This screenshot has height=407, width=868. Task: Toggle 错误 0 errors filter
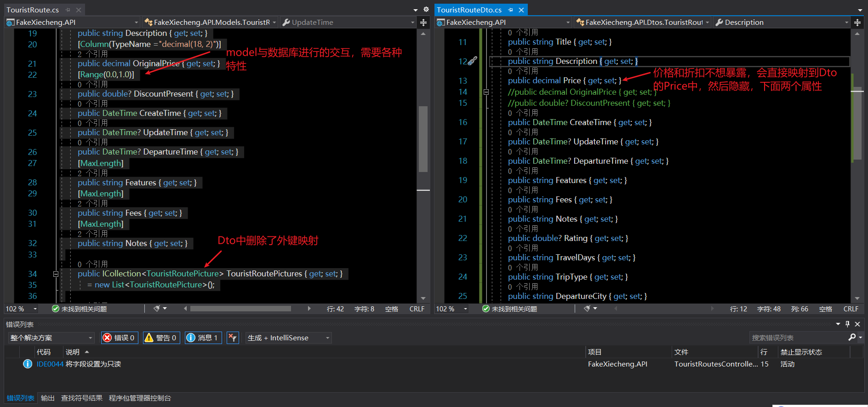[119, 338]
